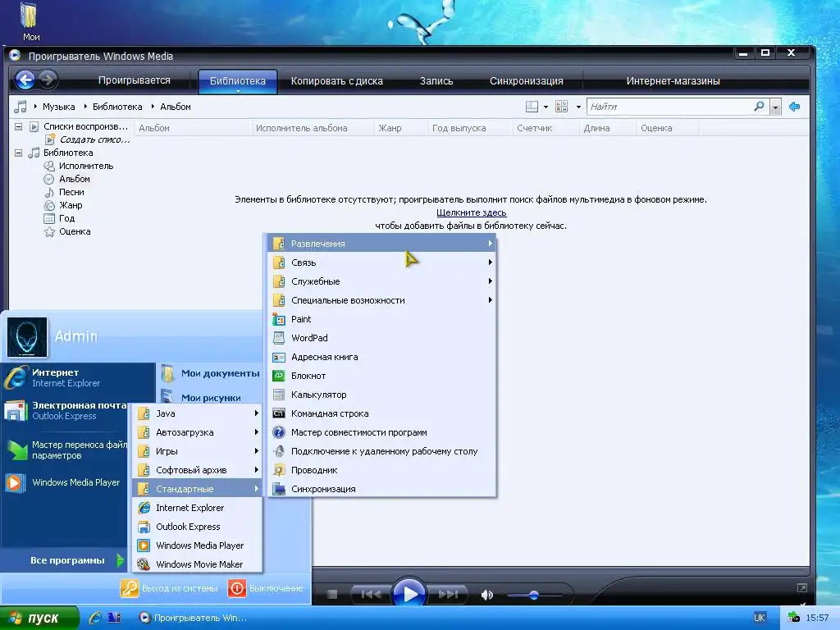The width and height of the screenshot is (840, 630).
Task: Open Командная строка
Action: point(381,413)
